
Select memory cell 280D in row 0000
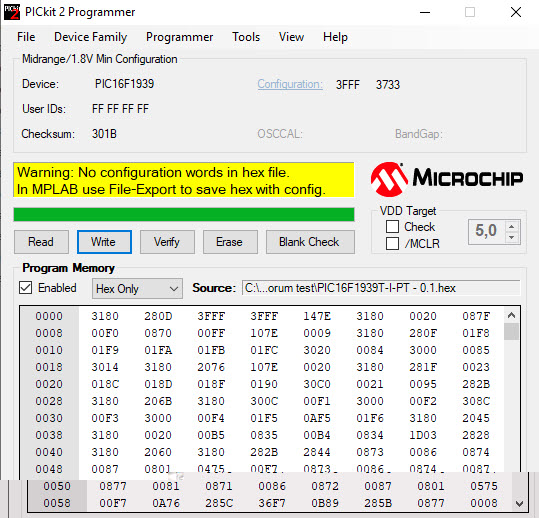158,316
